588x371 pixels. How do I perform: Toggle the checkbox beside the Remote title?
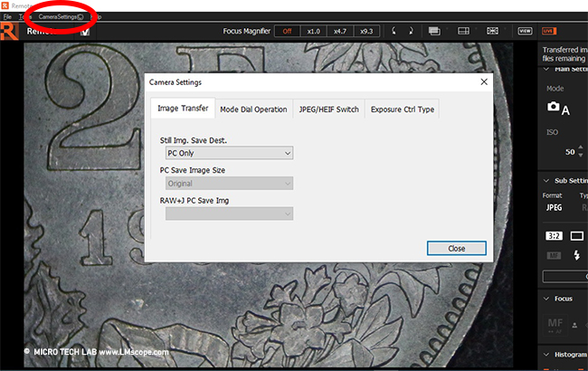click(85, 32)
